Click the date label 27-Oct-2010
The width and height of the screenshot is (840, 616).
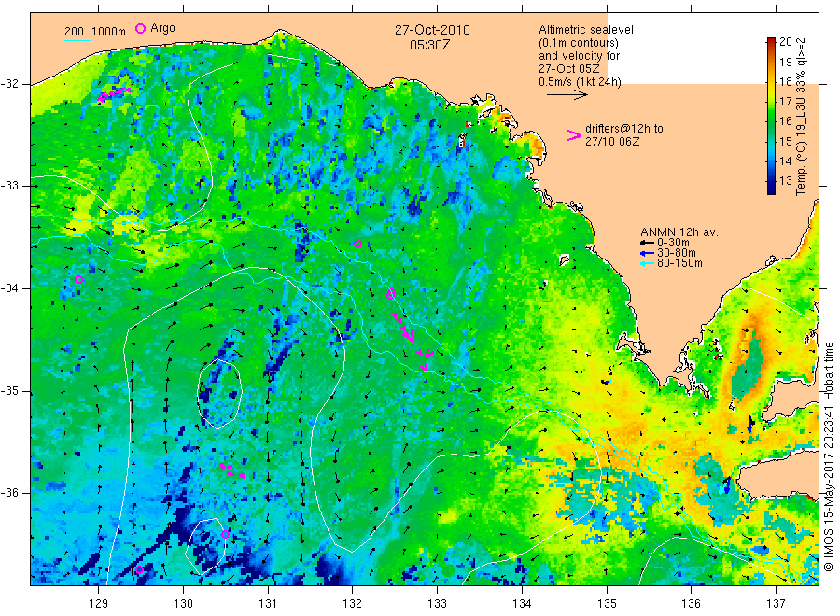[432, 30]
